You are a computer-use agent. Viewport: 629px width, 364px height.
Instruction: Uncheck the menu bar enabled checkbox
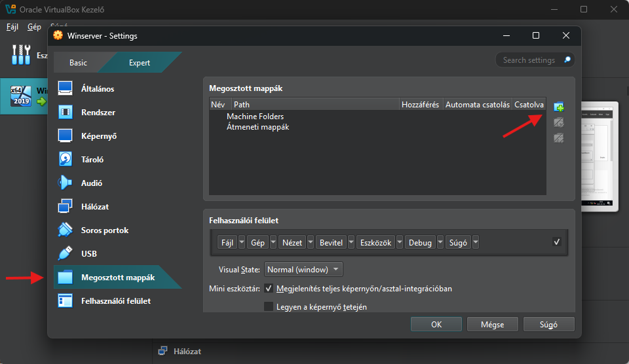[557, 242]
